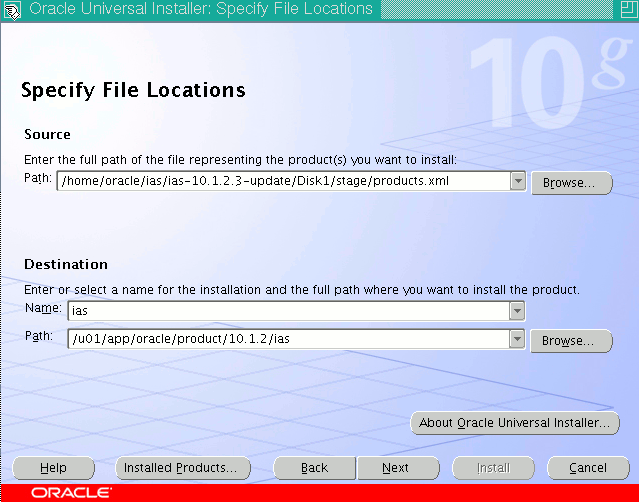View Installed Products list
This screenshot has width=639, height=502.
pyautogui.click(x=183, y=468)
